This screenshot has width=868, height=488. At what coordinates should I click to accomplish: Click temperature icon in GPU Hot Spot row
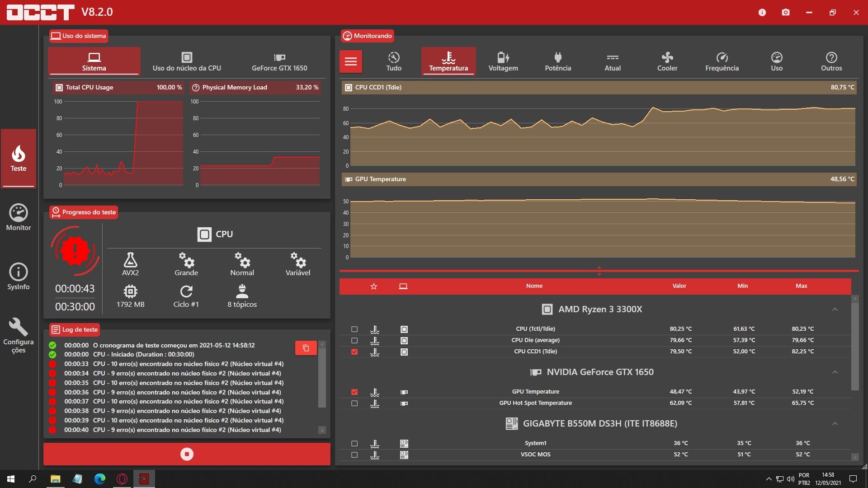pos(375,403)
